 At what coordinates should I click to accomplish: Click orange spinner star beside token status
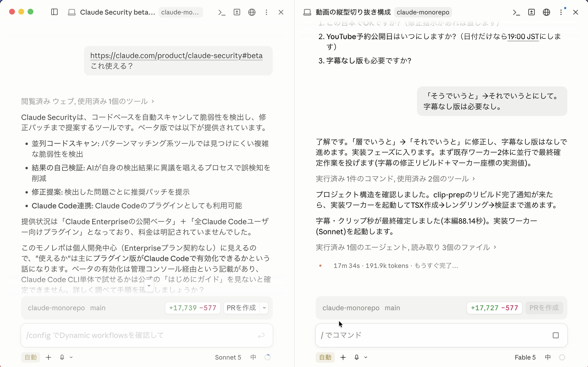pyautogui.click(x=320, y=266)
